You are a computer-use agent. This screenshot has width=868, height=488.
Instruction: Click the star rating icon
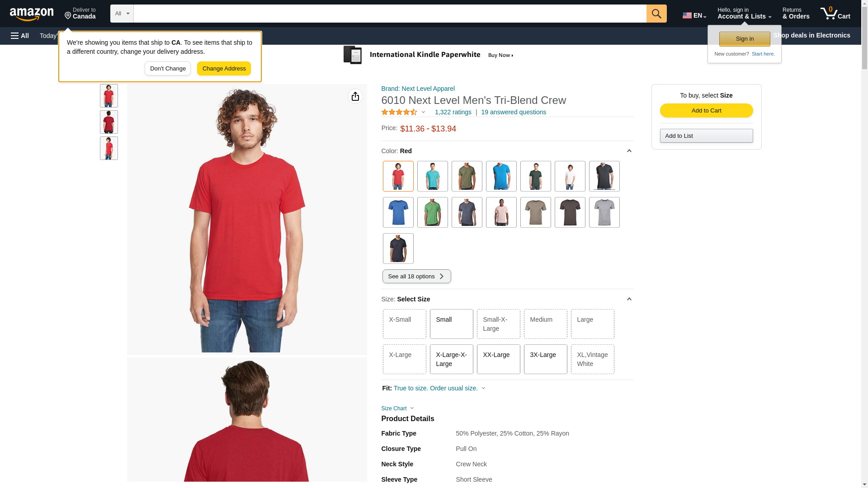coord(399,112)
